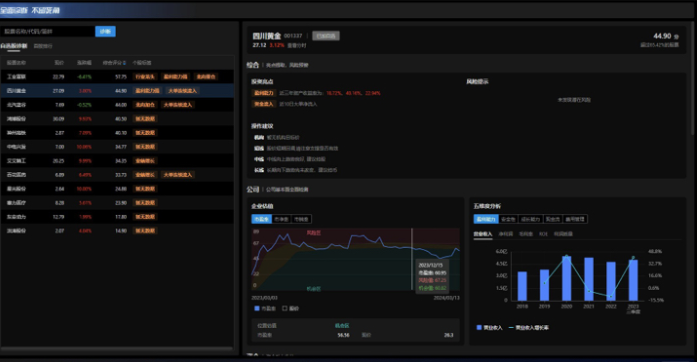Switch to the 净利润 sub-tab
The width and height of the screenshot is (697, 362).
click(x=506, y=234)
